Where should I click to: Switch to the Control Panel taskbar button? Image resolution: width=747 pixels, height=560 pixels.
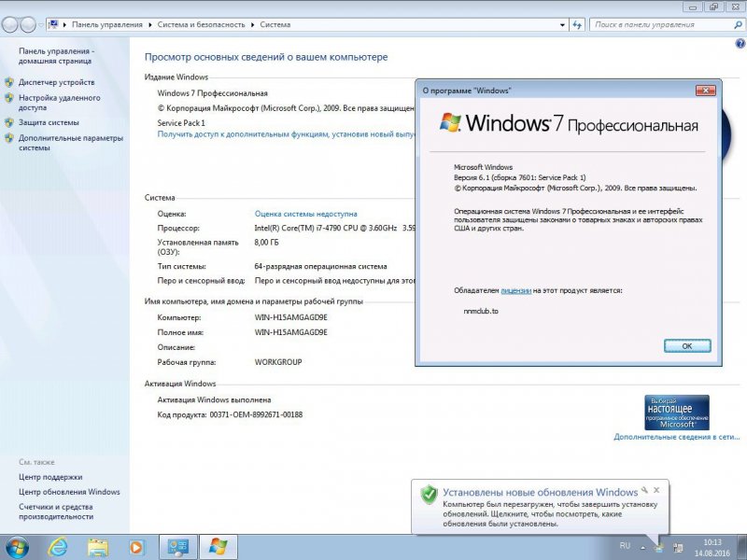click(x=178, y=547)
